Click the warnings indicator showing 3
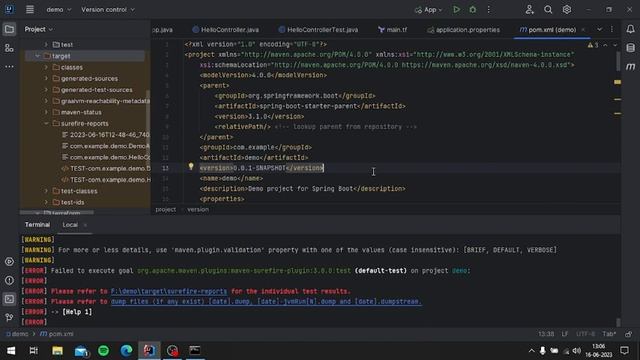The width and height of the screenshot is (640, 360). (x=593, y=45)
